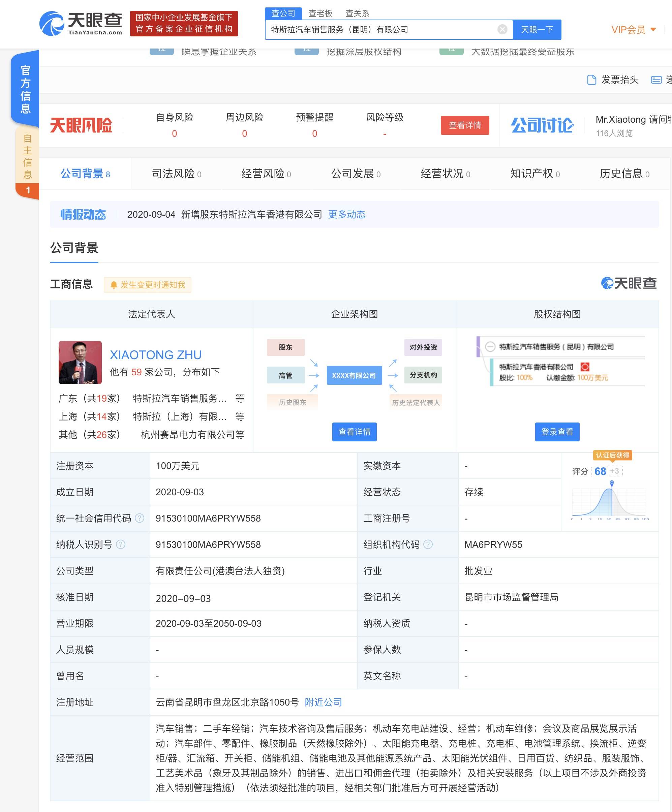Switch to 经营风险 tab
The width and height of the screenshot is (672, 812).
point(266,174)
